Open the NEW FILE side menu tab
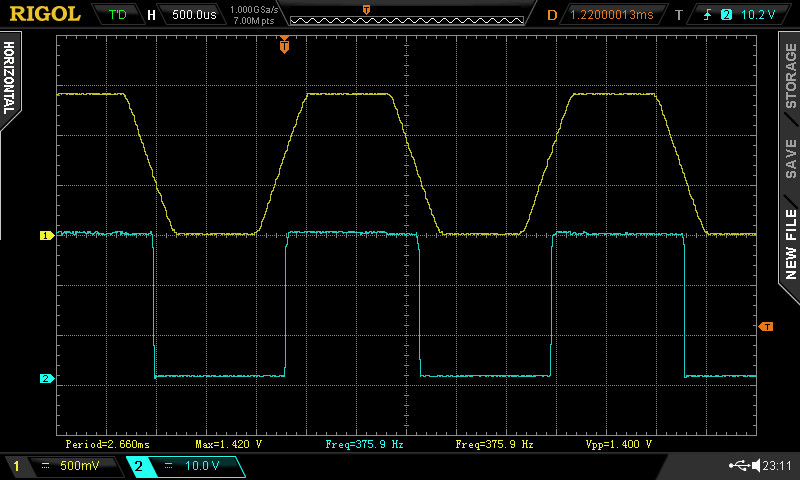Viewport: 800px width, 480px height. (x=790, y=244)
